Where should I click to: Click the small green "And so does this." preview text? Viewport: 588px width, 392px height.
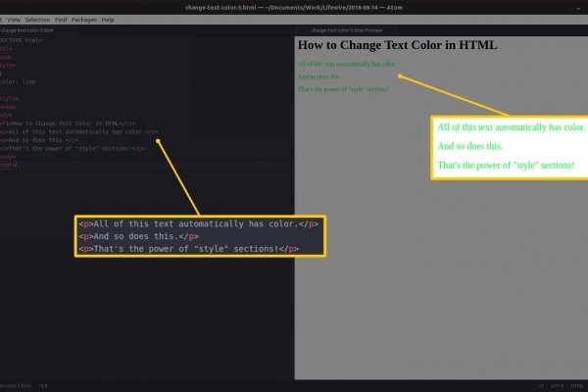point(319,76)
